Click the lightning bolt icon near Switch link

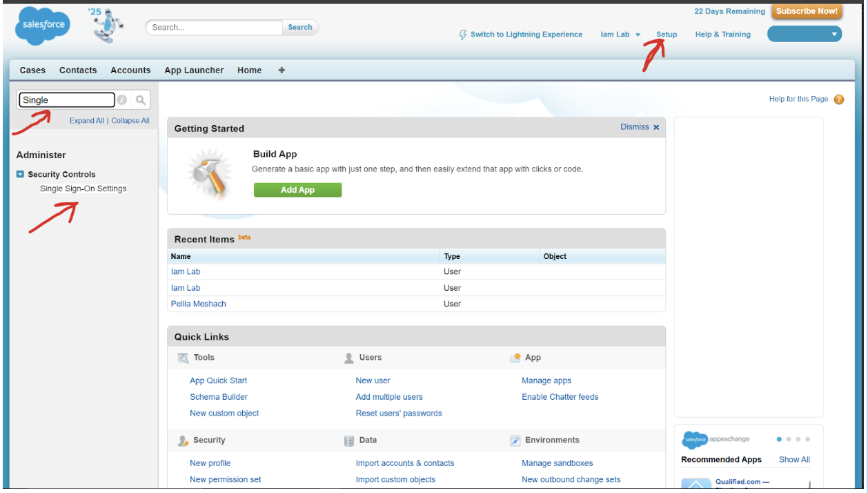point(463,35)
